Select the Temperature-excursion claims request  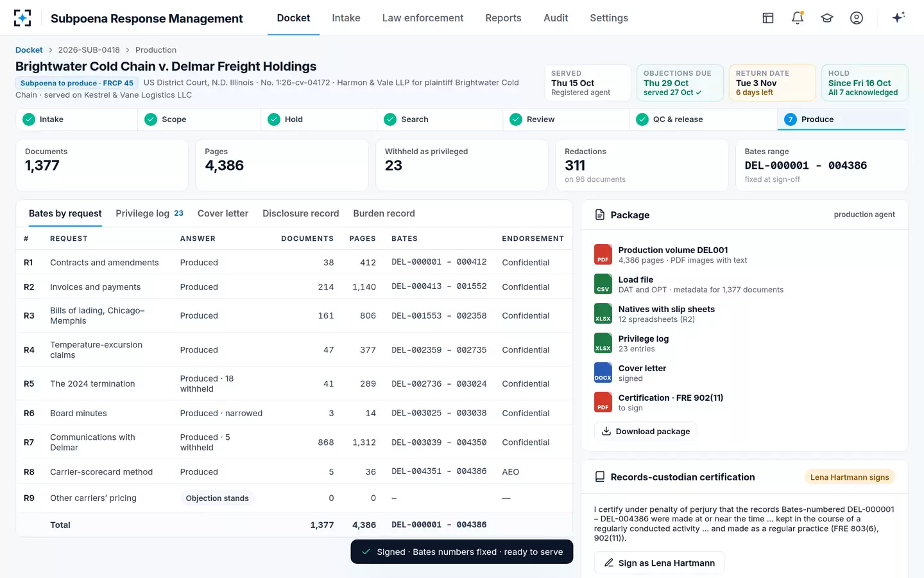pyautogui.click(x=294, y=349)
